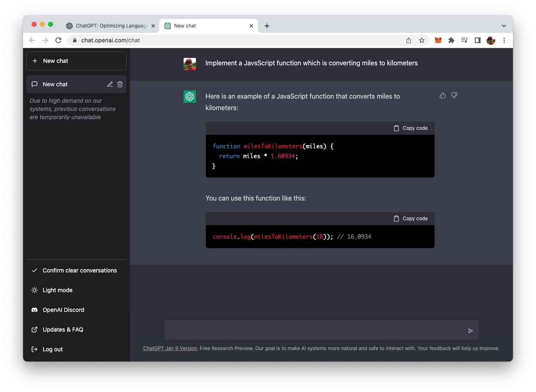Copy code of milesToKilometers function

(411, 128)
